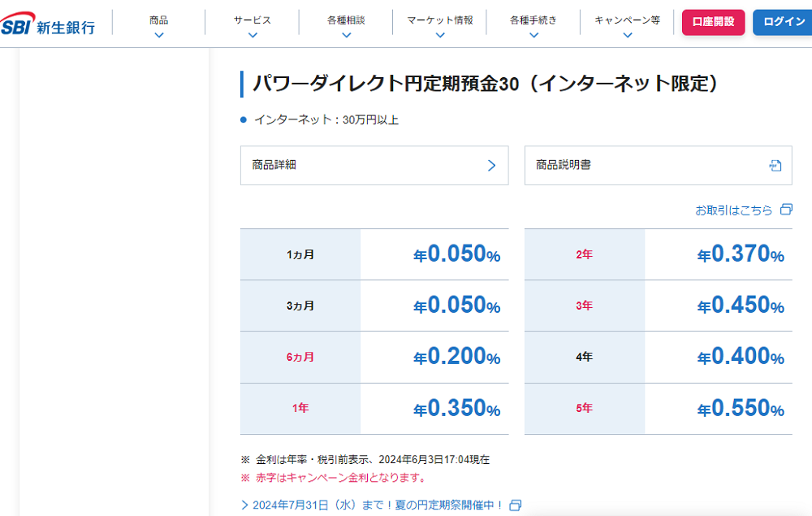Click new-window icon beside お取引はこちら

[786, 210]
